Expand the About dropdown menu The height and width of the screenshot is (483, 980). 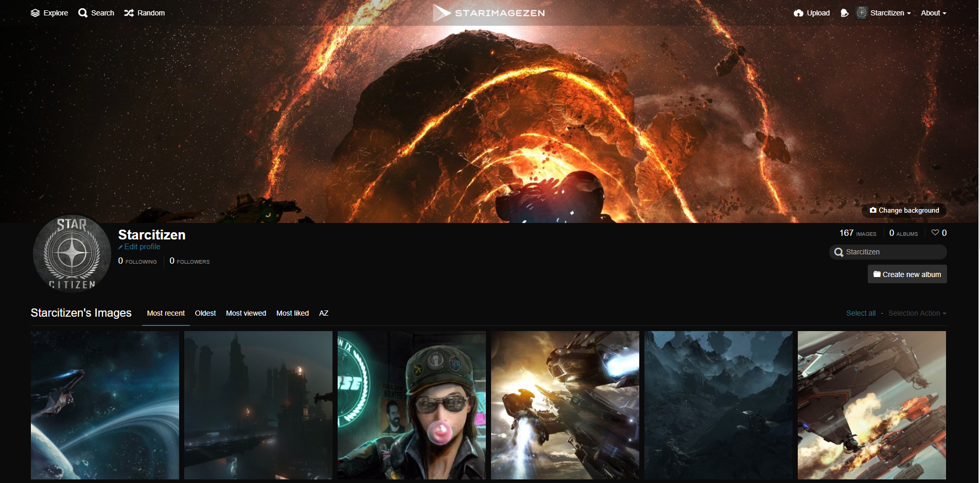[x=933, y=13]
